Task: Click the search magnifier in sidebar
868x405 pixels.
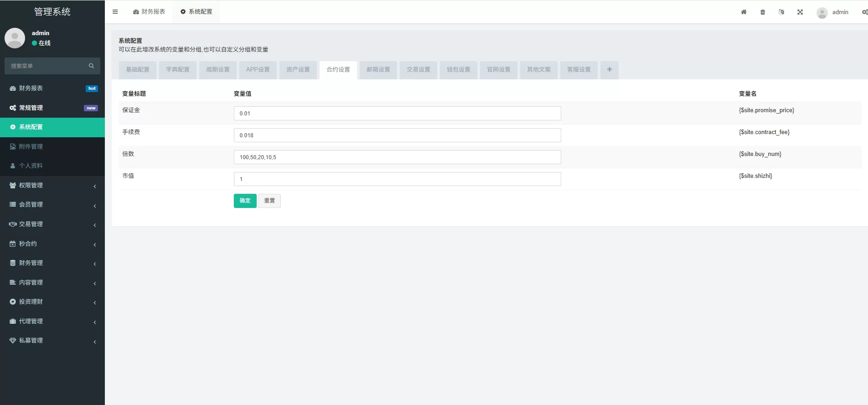Action: click(x=91, y=66)
